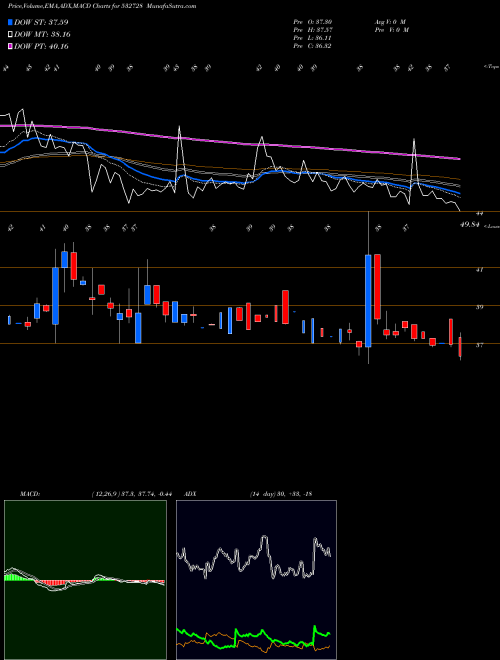Select the DOW ST value label
Viewport: 500px width, 660px height.
(x=41, y=22)
